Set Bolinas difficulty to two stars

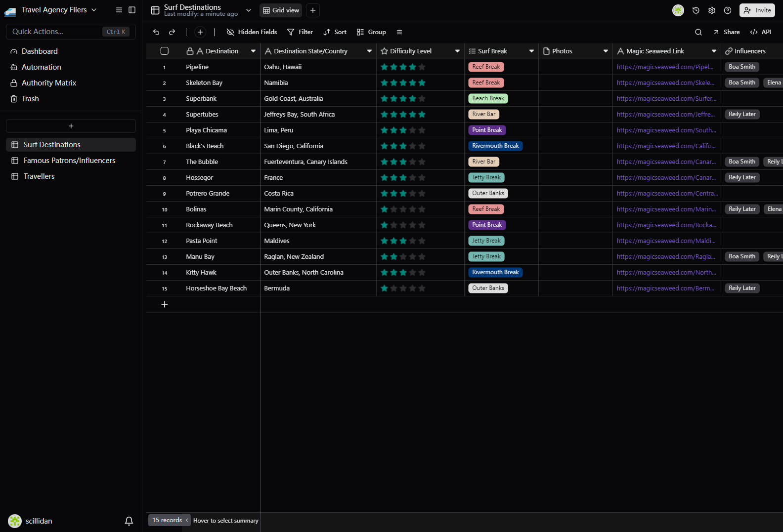click(393, 209)
